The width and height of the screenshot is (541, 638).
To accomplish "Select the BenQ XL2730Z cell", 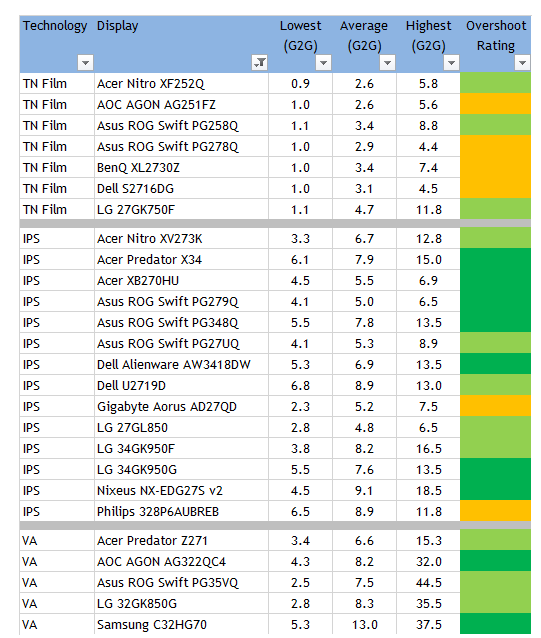I will coord(181,168).
